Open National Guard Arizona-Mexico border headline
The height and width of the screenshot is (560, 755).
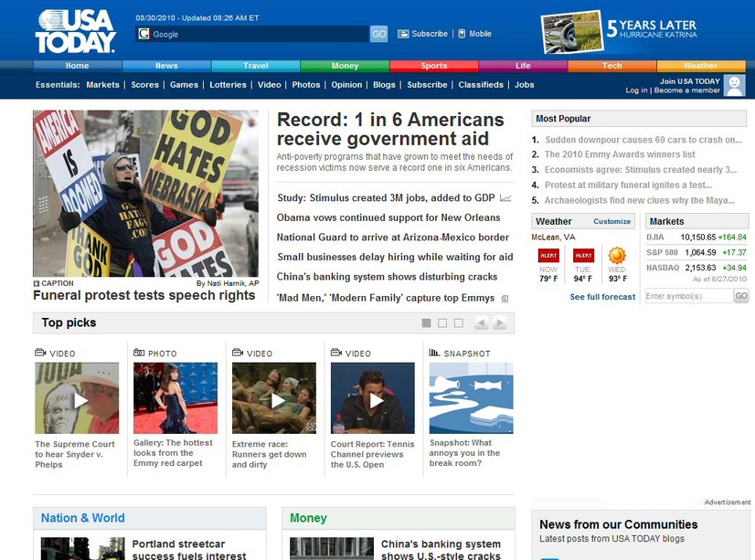(392, 238)
